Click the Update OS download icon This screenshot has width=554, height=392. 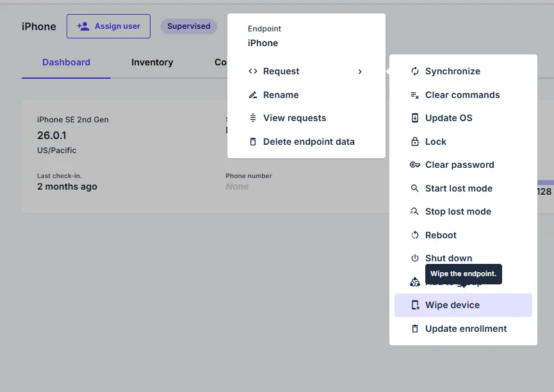(x=415, y=118)
